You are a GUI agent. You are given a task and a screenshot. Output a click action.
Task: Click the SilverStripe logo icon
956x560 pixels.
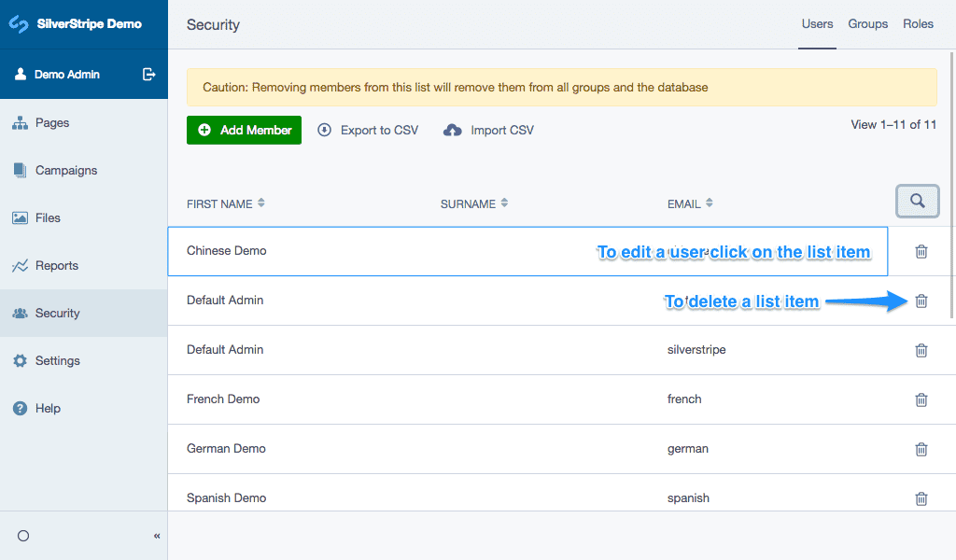(x=19, y=24)
